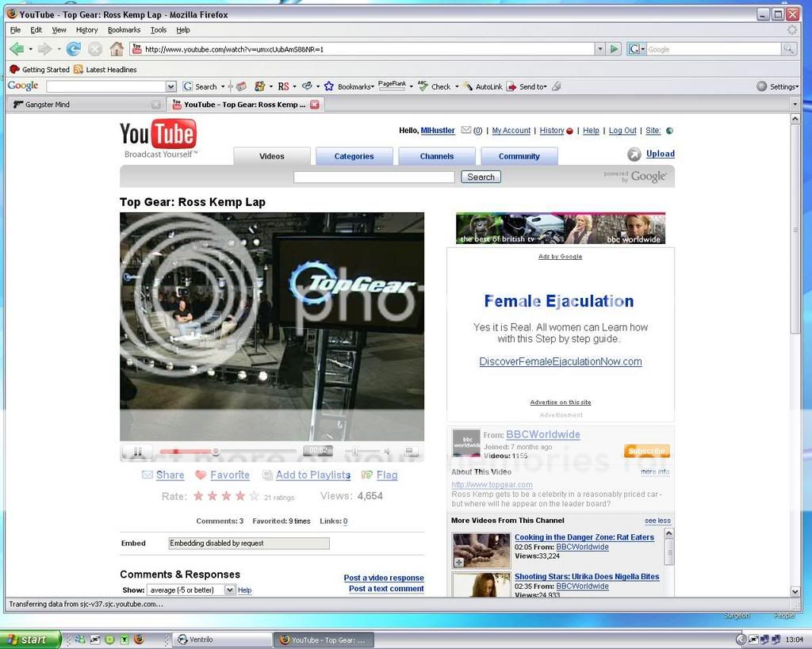Image resolution: width=812 pixels, height=649 pixels.
Task: Click the Add to Playlists icon
Action: (x=267, y=475)
